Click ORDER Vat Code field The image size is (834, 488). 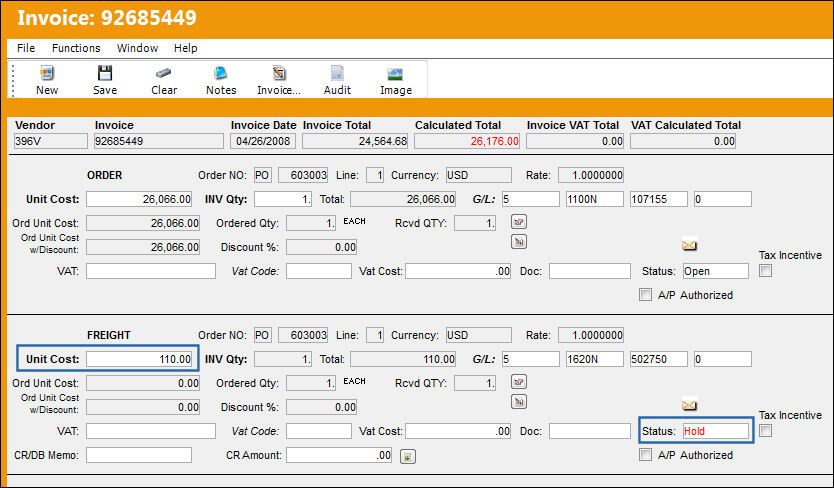(319, 271)
